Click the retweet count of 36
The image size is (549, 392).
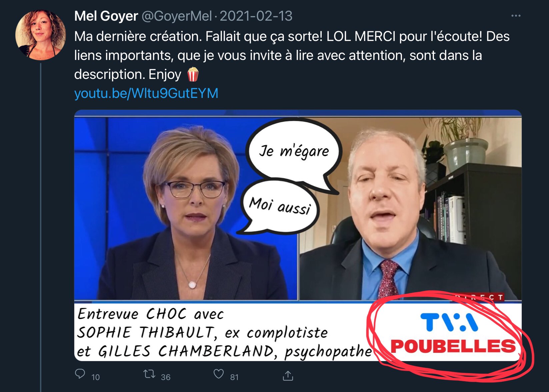[x=166, y=377]
